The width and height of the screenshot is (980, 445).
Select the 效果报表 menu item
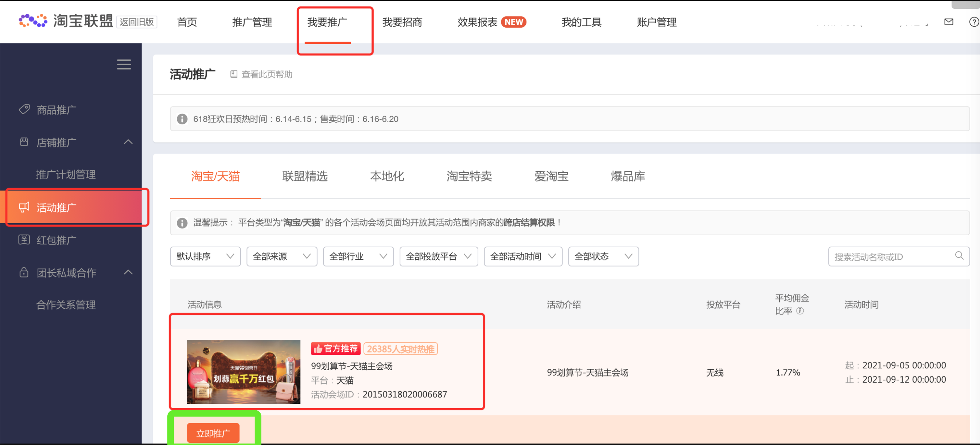pos(477,22)
